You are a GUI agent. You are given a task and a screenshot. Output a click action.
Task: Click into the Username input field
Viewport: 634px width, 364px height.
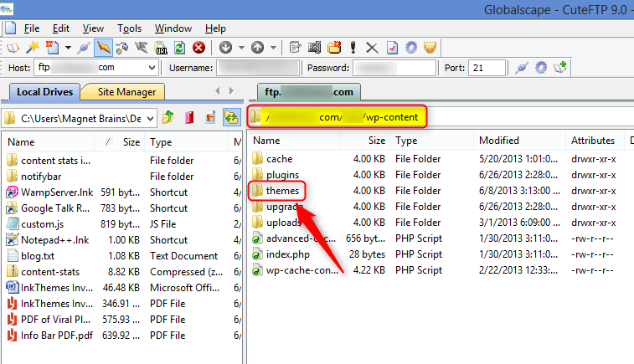[x=258, y=68]
